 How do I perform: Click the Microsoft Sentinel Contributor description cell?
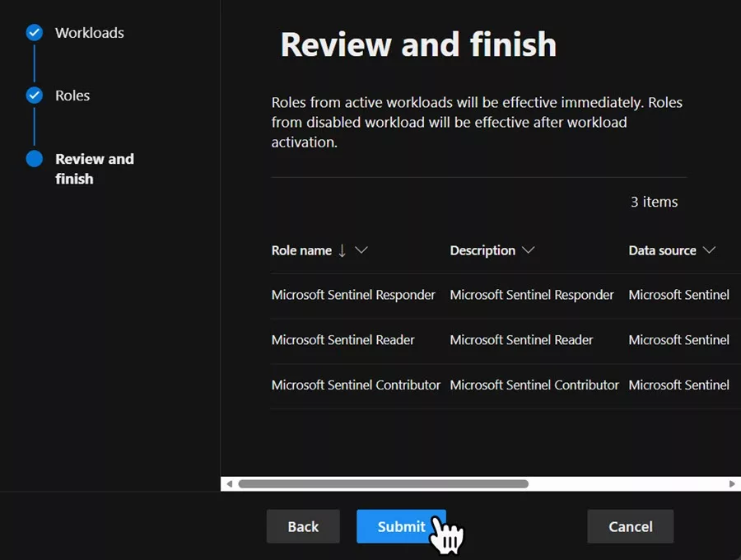point(534,385)
